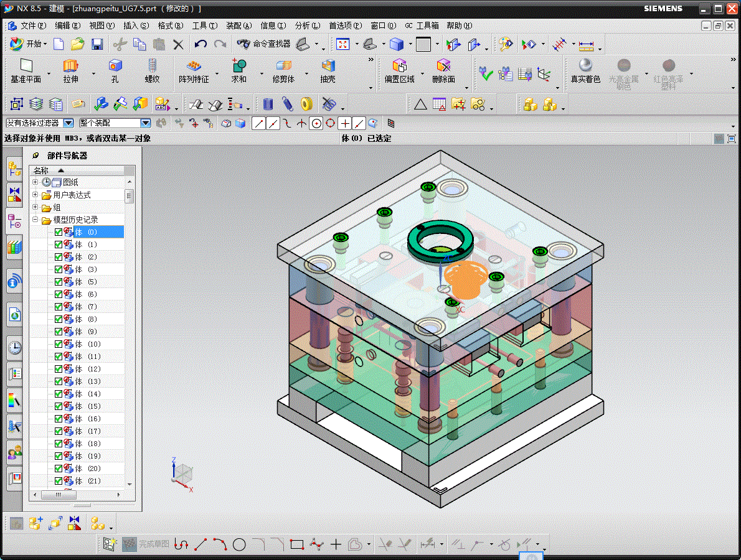Click the Undo arrow icon
Viewport: 741px width, 560px height.
201,44
